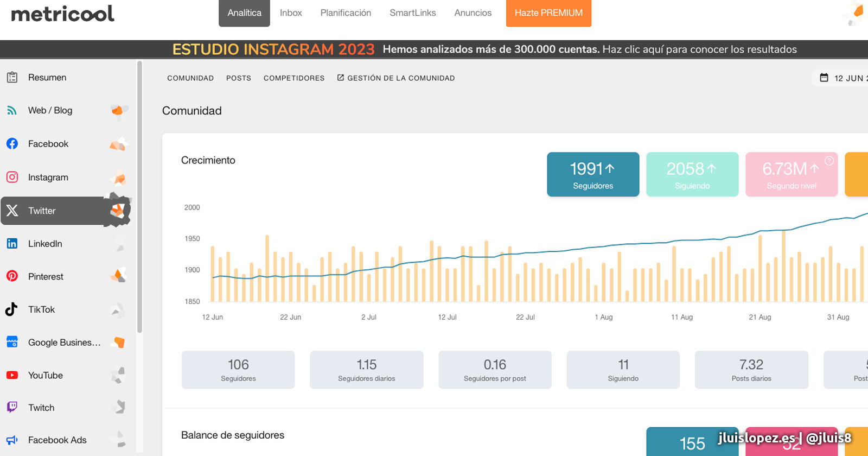Click the LinkedIn icon in sidebar
This screenshot has width=868, height=456.
coord(12,244)
